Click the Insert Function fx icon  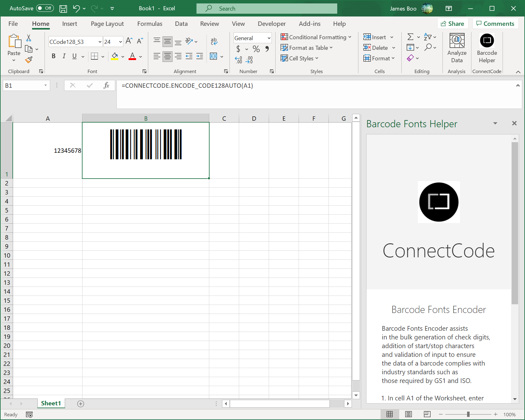point(106,85)
